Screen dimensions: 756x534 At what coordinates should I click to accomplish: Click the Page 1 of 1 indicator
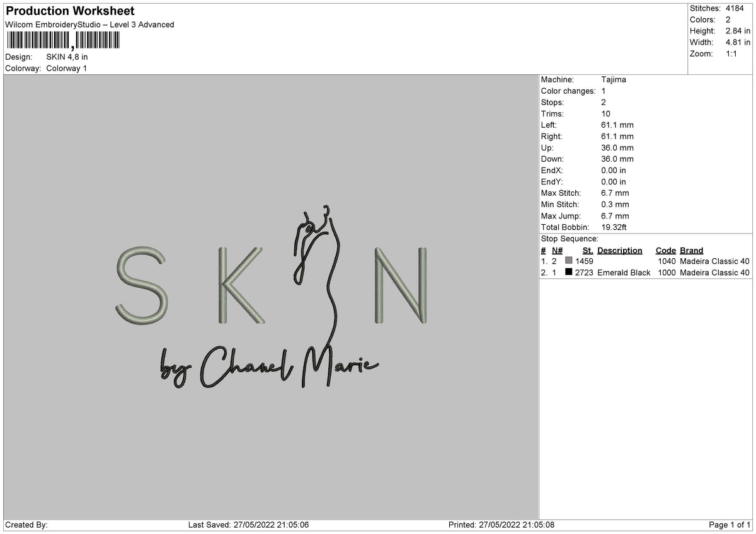[x=730, y=523]
